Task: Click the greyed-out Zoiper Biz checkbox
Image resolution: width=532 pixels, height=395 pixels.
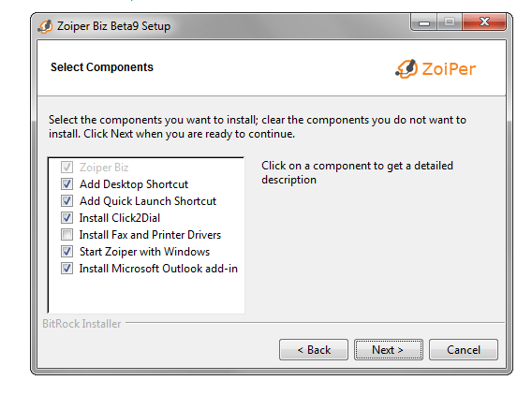Action: (66, 168)
